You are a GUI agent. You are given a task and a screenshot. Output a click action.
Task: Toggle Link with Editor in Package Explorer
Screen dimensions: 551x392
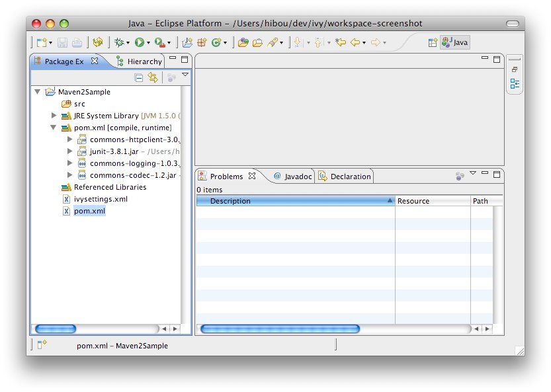pos(153,77)
